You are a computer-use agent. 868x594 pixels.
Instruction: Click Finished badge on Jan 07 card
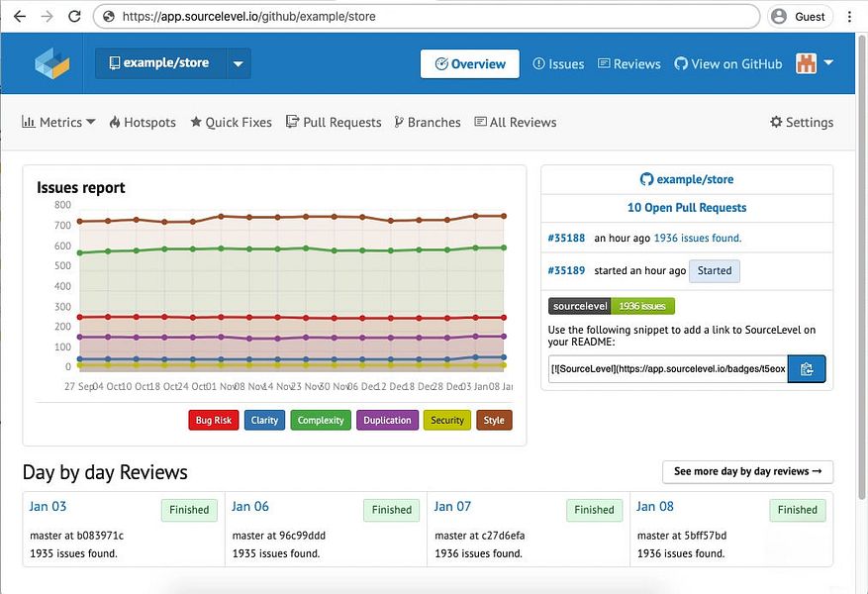click(595, 510)
